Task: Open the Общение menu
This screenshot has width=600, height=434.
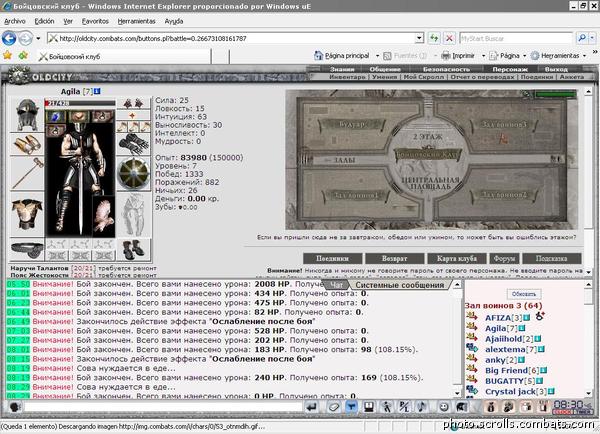Action: [385, 69]
